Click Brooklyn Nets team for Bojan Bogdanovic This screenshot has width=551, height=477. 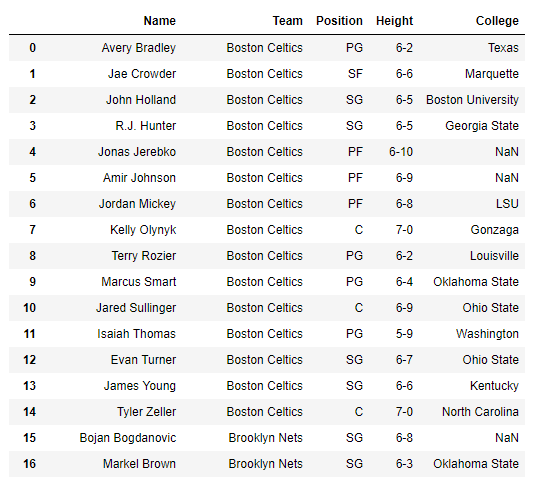tap(265, 438)
